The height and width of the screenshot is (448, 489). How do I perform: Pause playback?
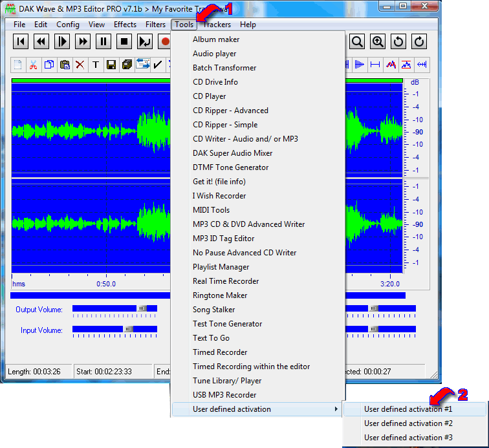click(x=103, y=42)
